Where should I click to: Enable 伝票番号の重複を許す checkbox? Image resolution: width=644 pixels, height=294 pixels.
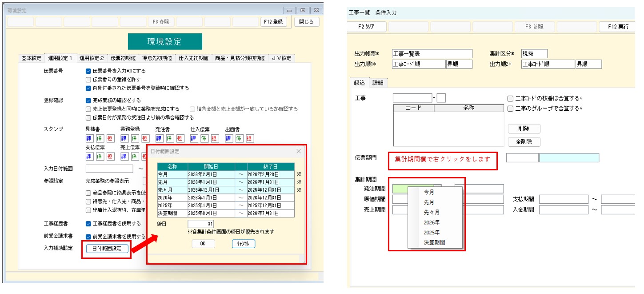(x=88, y=80)
